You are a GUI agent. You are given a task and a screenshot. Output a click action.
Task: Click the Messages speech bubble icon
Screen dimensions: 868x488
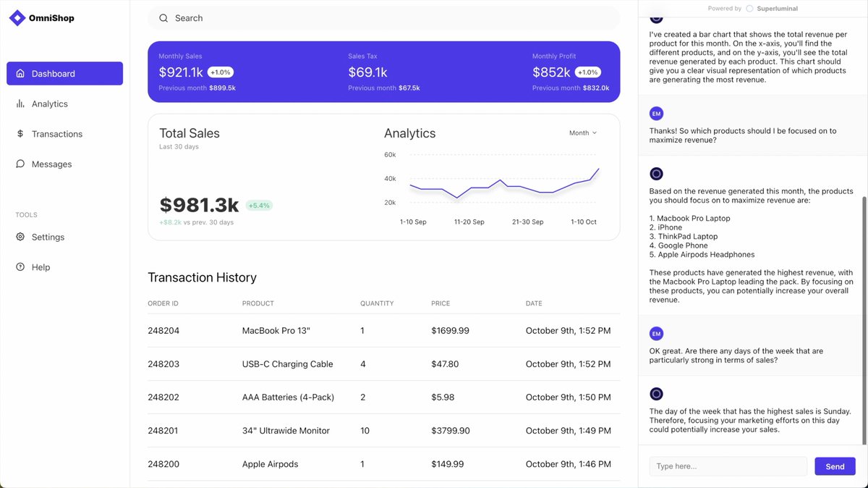pos(20,164)
